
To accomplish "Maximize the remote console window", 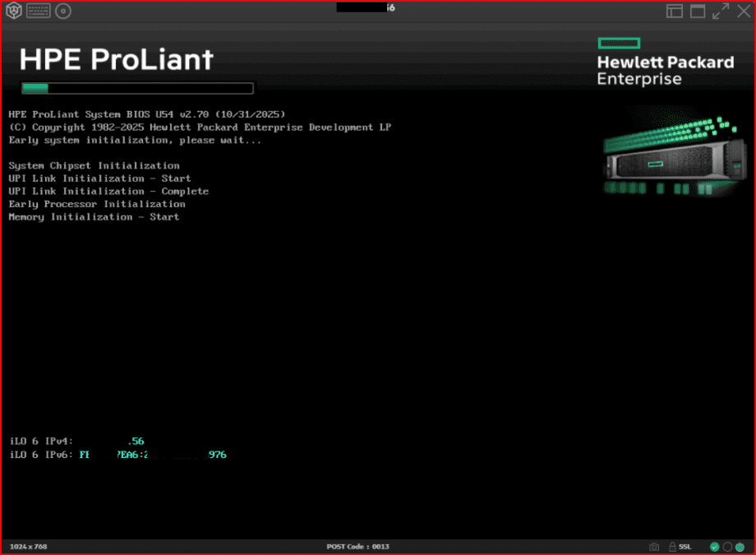I will [698, 11].
